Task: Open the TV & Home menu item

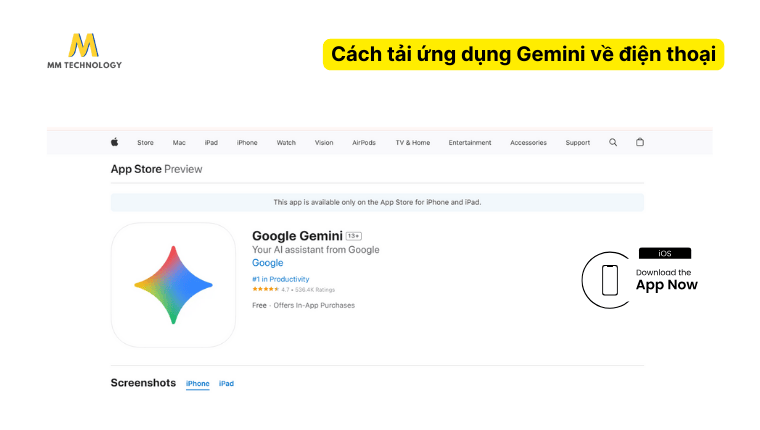Action: 413,143
